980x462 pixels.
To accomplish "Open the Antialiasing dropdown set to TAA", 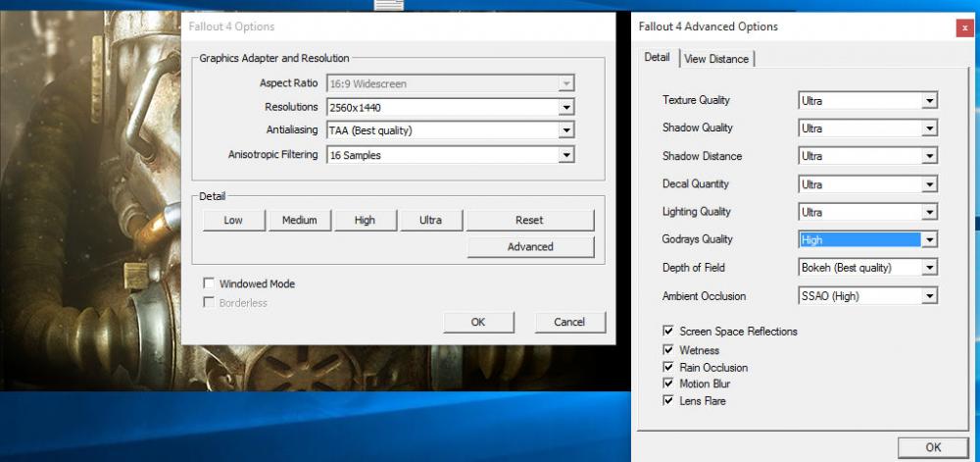I will (450, 130).
